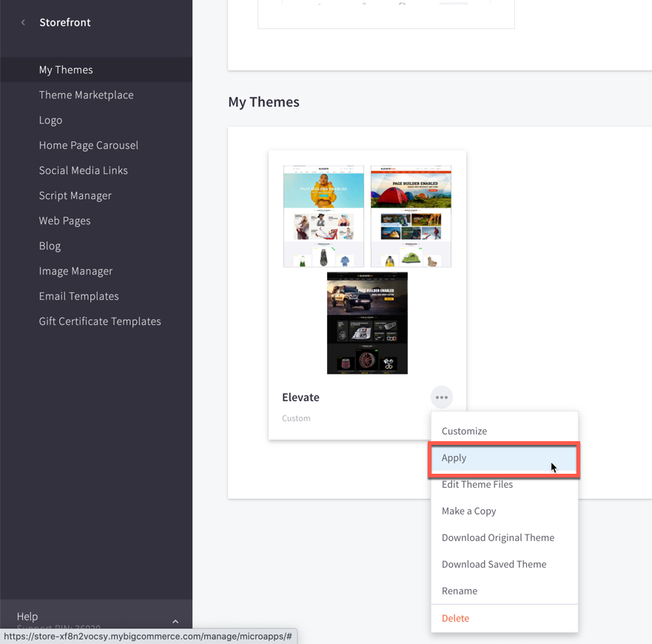Viewport: 652px width, 644px height.
Task: Click the camping tent theme thumbnail
Action: coord(411,216)
